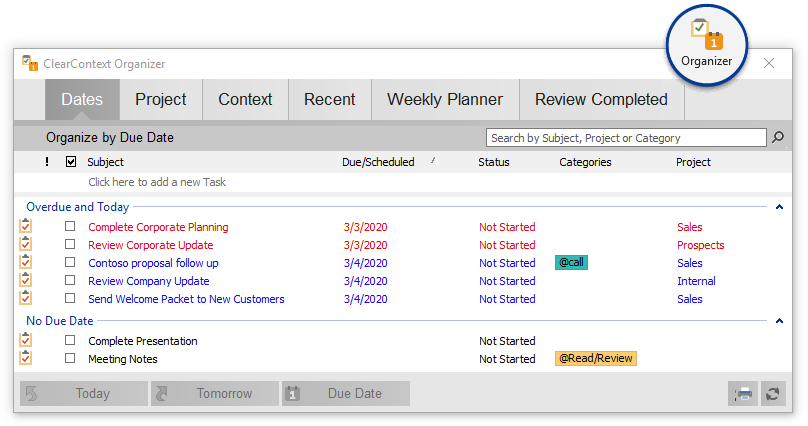
Task: Click due date of Complete Corporate Planning
Action: click(x=365, y=227)
